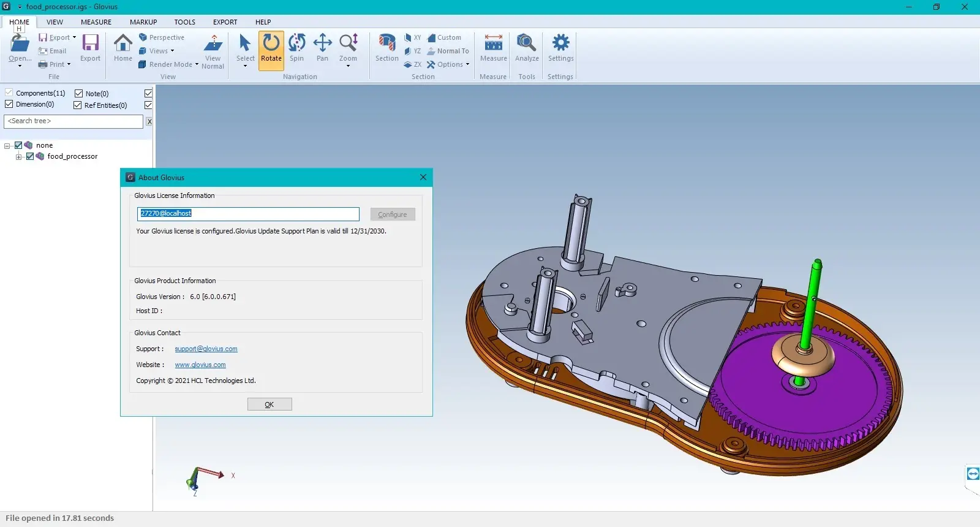Collapse the 'none' root tree node

coord(7,146)
